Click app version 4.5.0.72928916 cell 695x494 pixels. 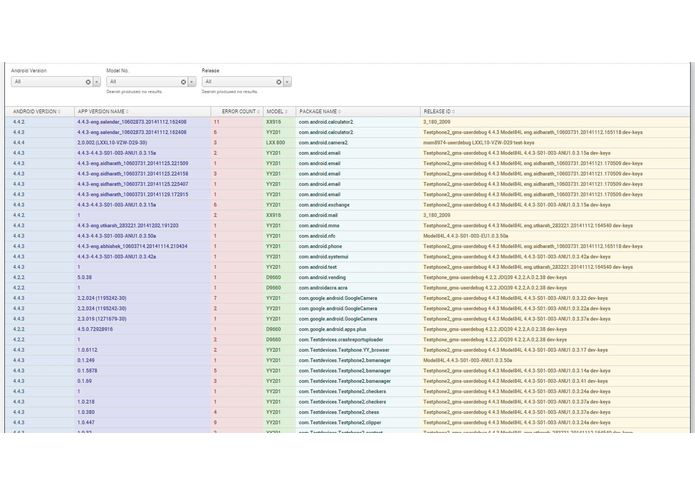[x=143, y=329]
